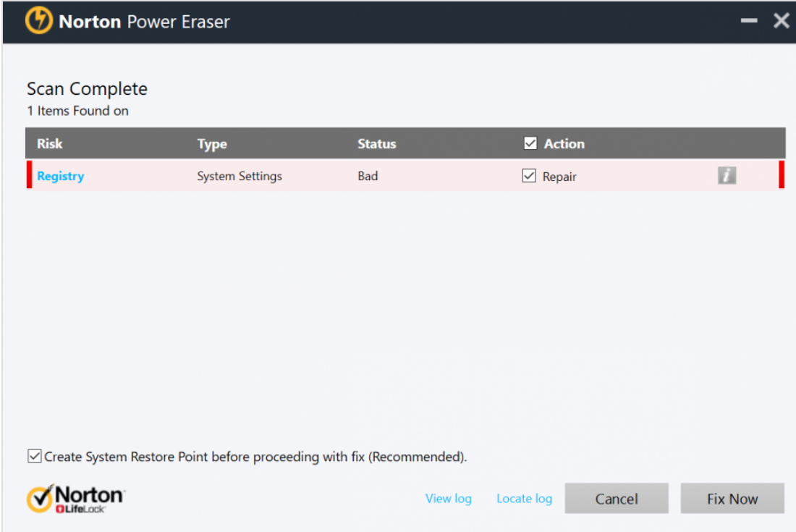Click the Cancel button
Viewport: 796px width, 532px height.
617,499
